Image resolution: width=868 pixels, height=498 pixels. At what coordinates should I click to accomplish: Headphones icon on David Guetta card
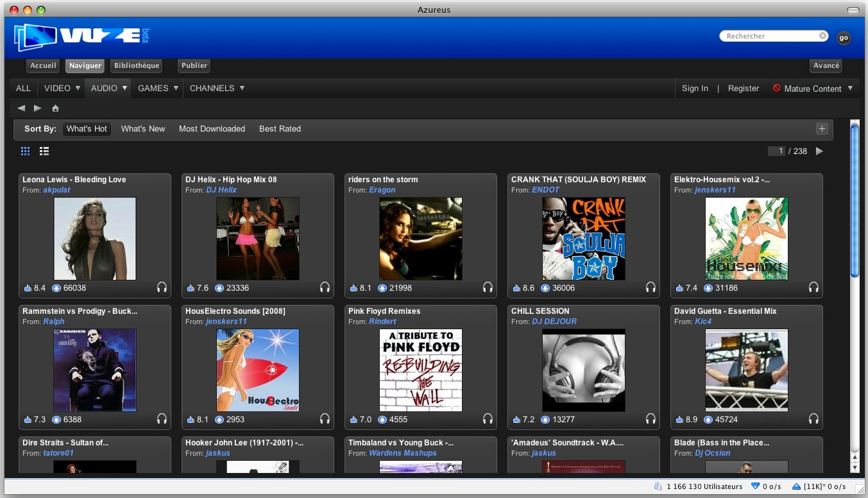(813, 419)
